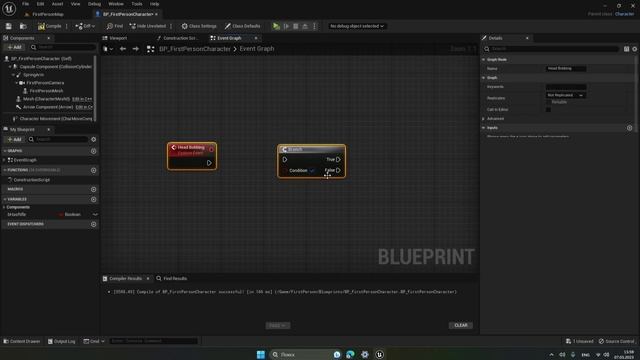
Task: Click the Stop simulation icon
Action: [x=296, y=26]
